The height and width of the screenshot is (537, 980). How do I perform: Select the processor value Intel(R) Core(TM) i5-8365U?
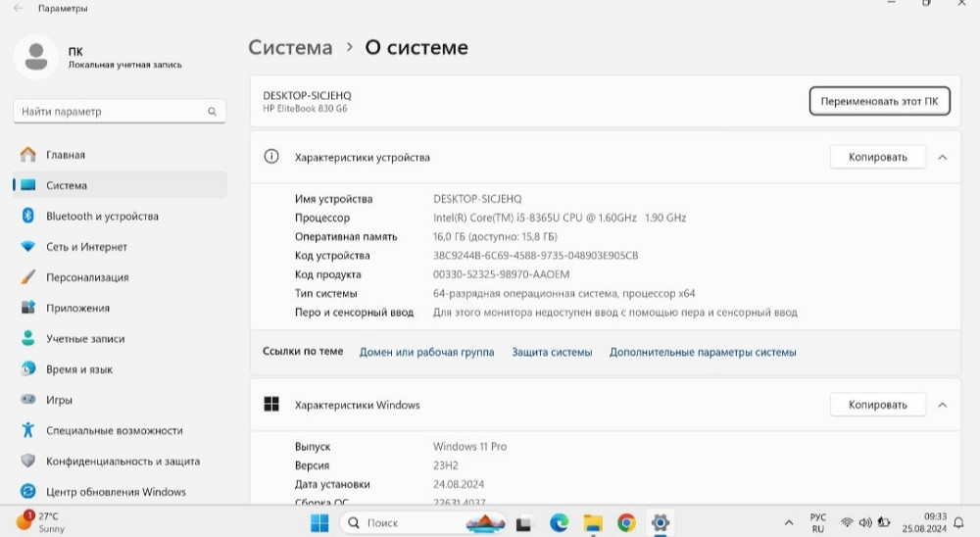coord(560,218)
